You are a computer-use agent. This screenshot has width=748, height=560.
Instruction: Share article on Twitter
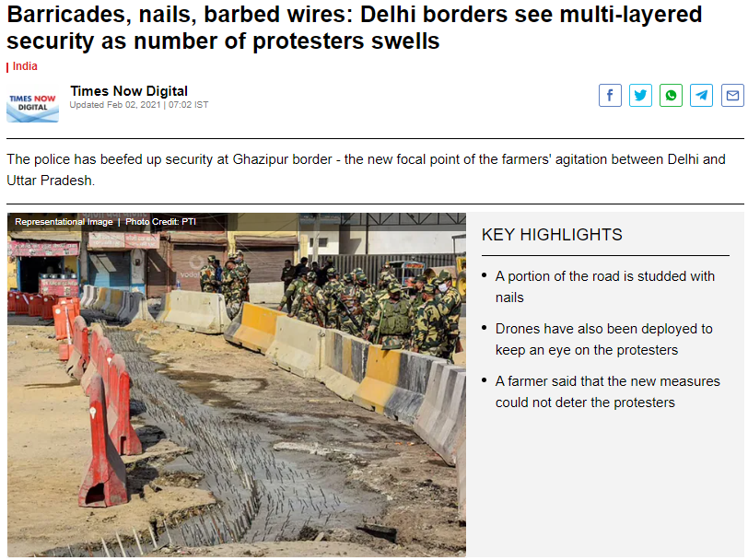[x=640, y=96]
